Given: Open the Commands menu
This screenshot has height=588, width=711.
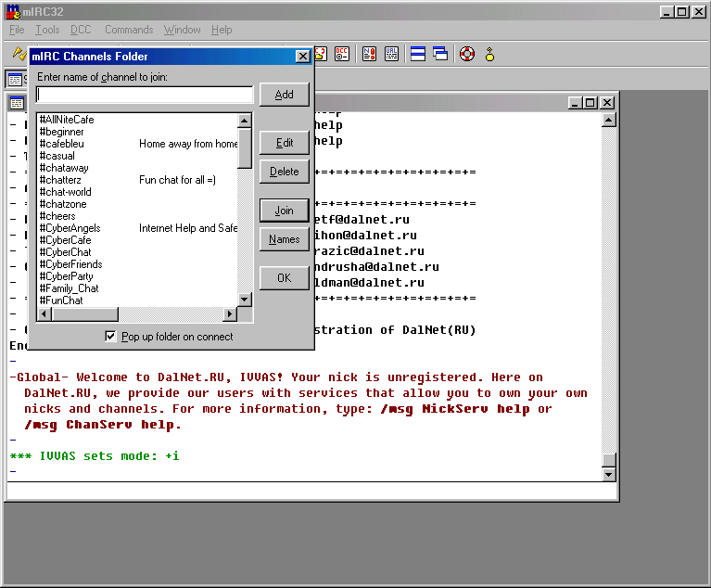Looking at the screenshot, I should pyautogui.click(x=129, y=30).
